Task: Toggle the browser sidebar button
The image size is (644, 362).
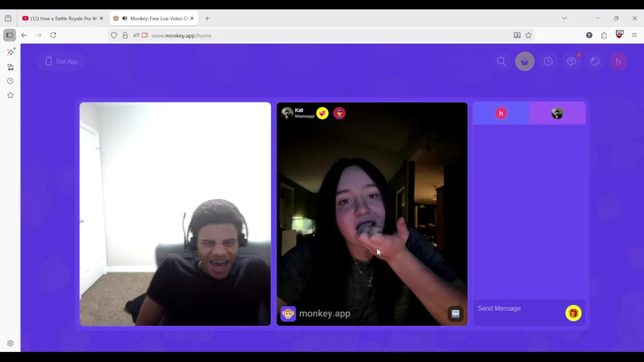Action: (10, 35)
